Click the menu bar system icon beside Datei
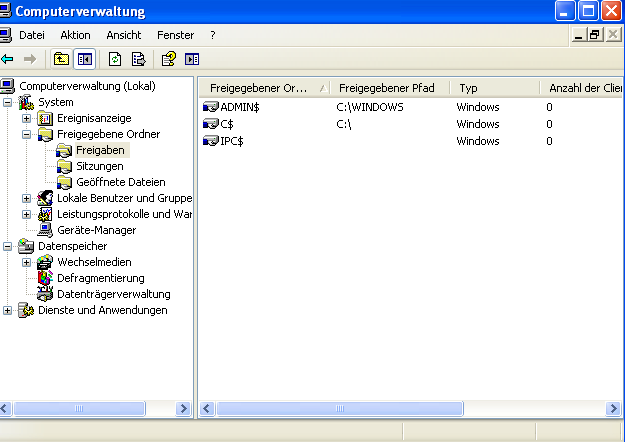This screenshot has height=442, width=625. (5, 35)
